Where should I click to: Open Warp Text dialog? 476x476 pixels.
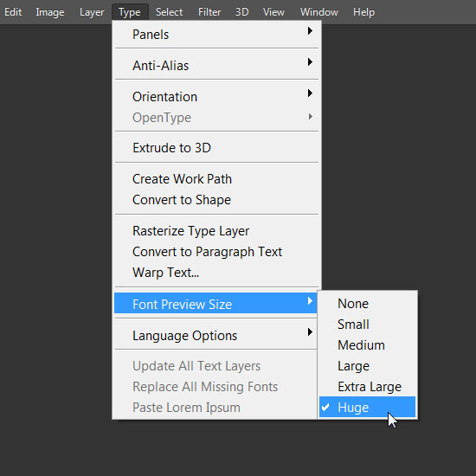(x=216, y=273)
